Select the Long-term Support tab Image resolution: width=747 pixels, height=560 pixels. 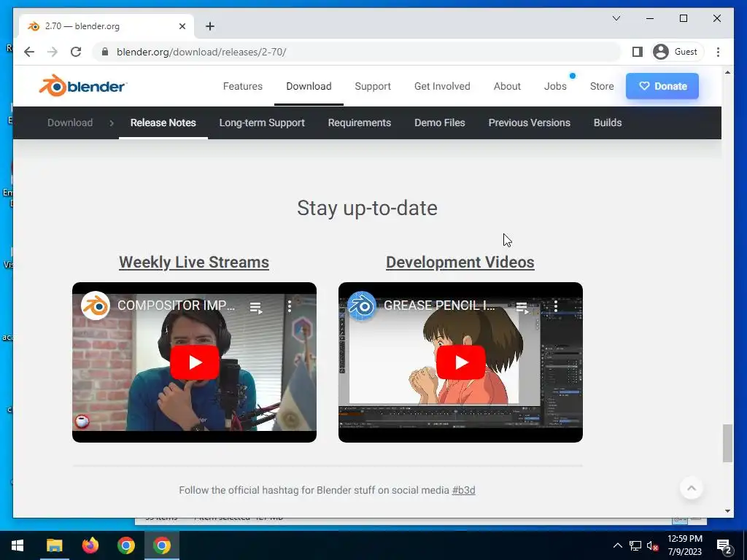click(x=262, y=122)
